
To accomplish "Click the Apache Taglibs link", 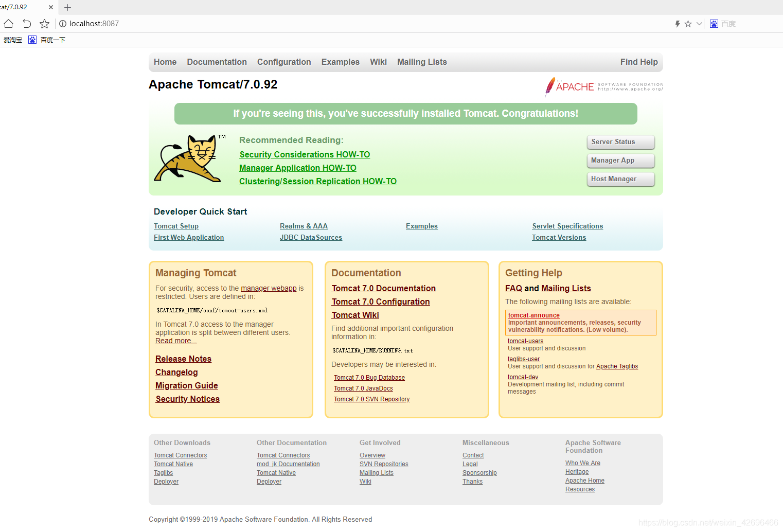I will (x=617, y=366).
